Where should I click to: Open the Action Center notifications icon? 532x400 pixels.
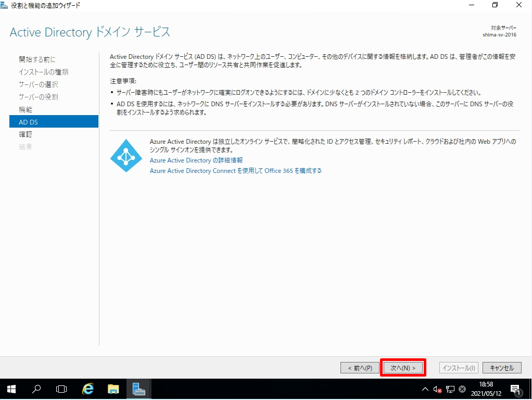click(x=516, y=390)
